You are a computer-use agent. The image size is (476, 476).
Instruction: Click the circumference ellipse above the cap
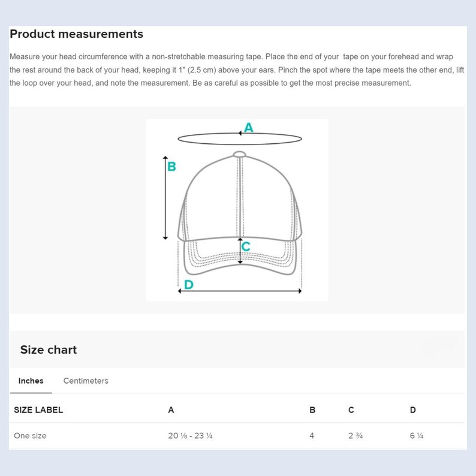[240, 138]
